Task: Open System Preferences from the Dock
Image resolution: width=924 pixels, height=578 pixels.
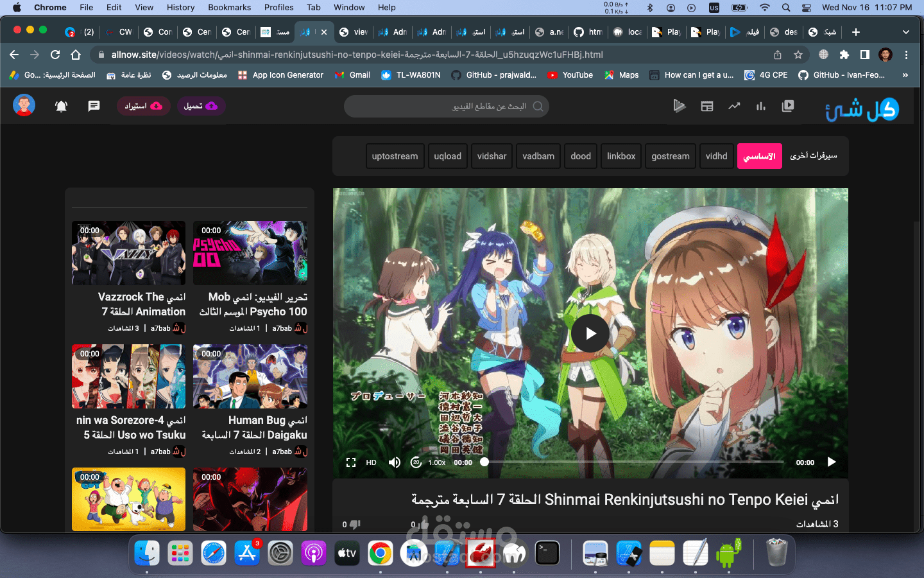Action: pyautogui.click(x=280, y=553)
